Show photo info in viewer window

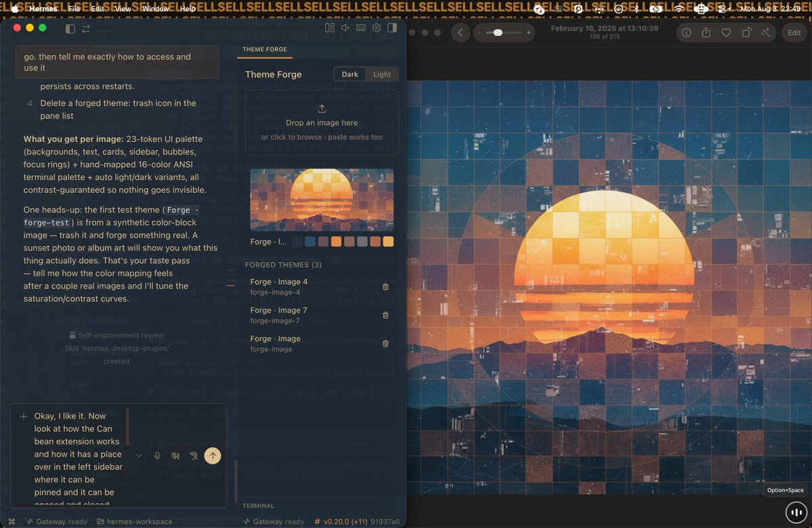pos(686,32)
